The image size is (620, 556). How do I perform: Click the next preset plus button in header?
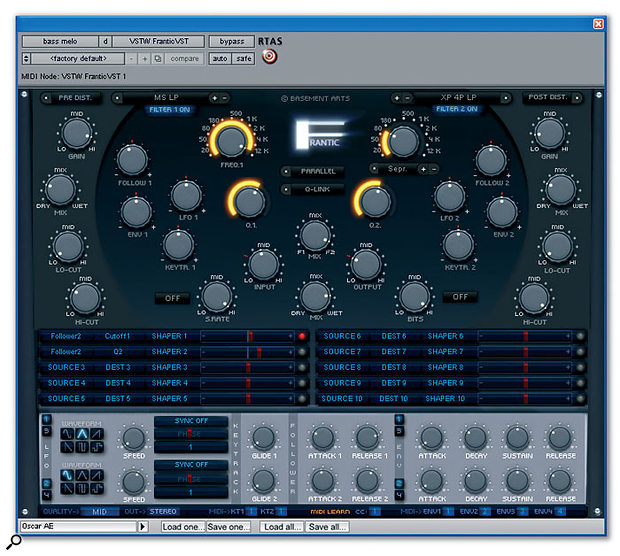[x=145, y=59]
